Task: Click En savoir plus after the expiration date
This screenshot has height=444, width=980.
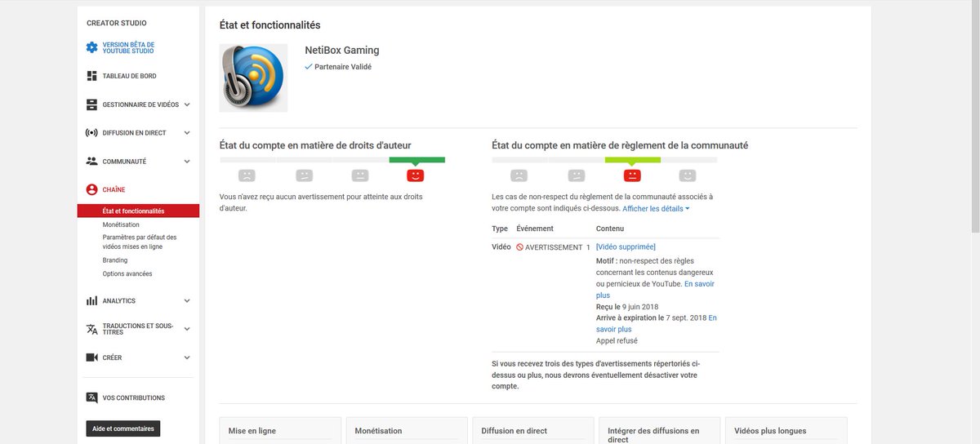Action: 655,323
